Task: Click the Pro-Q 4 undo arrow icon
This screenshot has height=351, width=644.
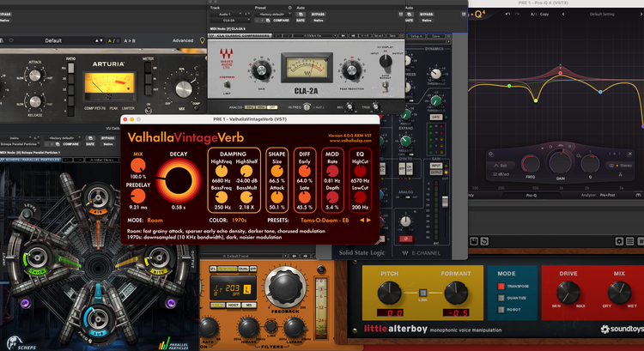Action: tap(507, 14)
